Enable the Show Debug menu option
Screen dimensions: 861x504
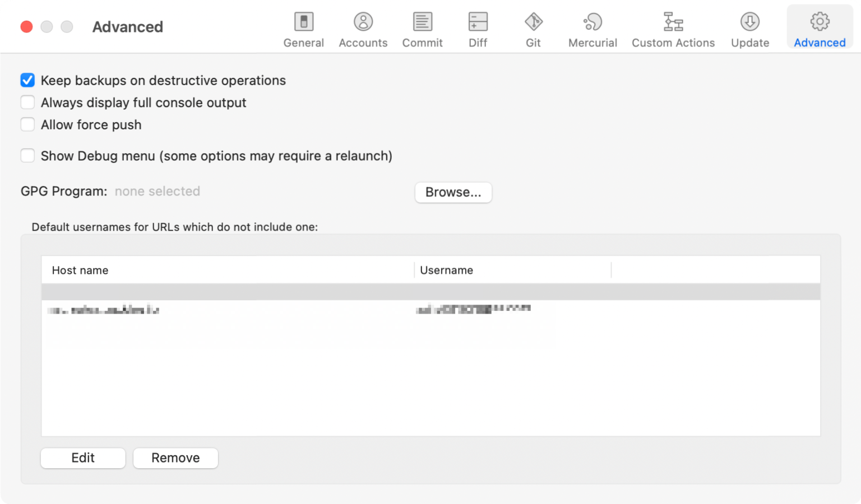27,155
